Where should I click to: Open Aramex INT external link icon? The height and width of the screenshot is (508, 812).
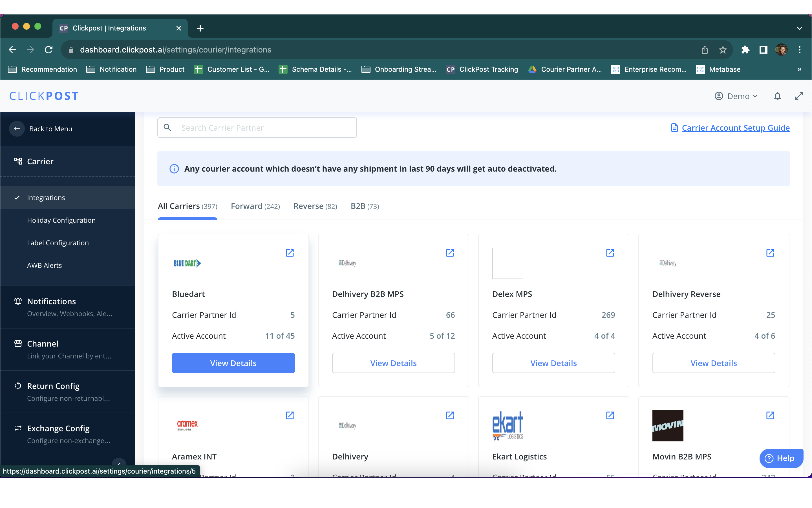click(x=290, y=415)
